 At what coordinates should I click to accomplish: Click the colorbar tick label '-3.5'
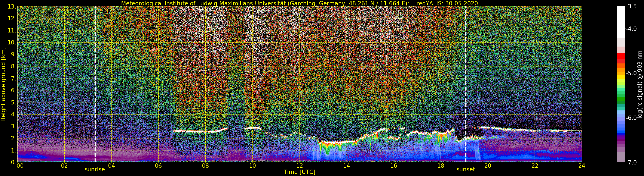point(631,7)
